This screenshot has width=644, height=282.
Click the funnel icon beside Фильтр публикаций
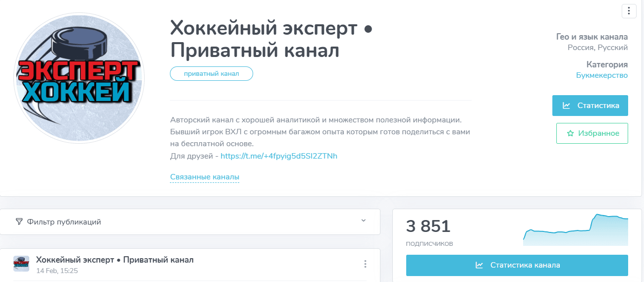[19, 222]
